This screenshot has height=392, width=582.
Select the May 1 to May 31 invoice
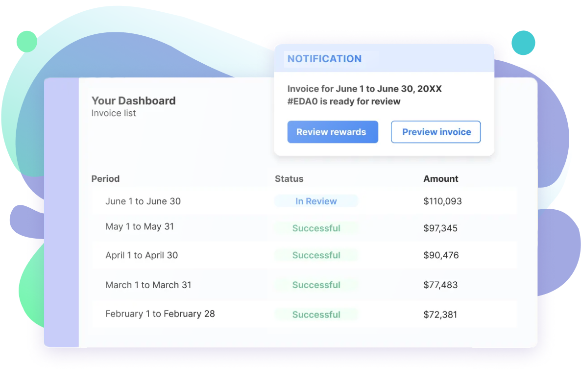tap(140, 227)
